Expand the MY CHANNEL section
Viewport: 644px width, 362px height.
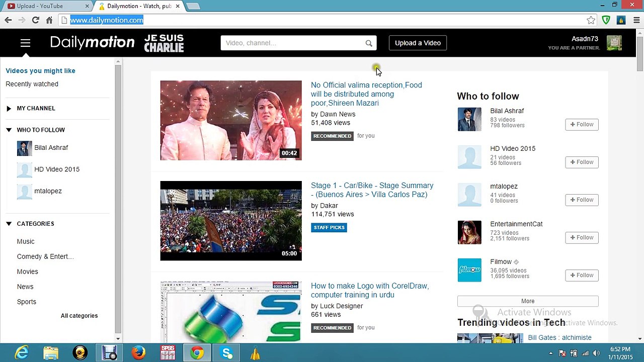[9, 109]
